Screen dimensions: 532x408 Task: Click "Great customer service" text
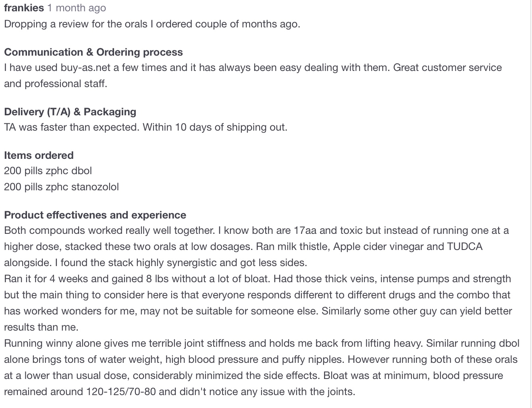pyautogui.click(x=447, y=67)
